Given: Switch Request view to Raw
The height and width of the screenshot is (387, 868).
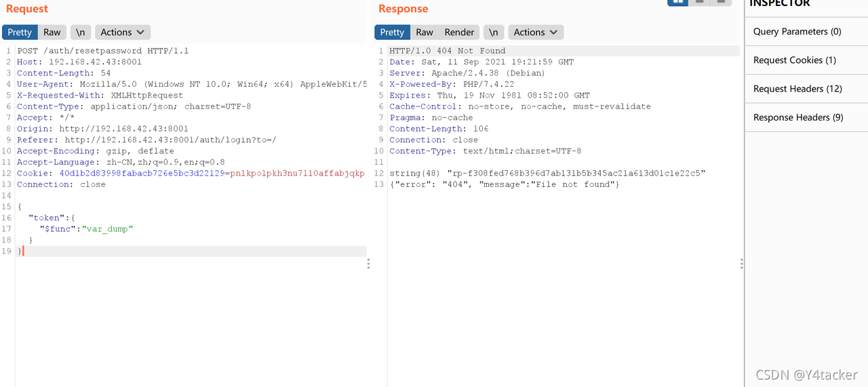Looking at the screenshot, I should click(52, 32).
